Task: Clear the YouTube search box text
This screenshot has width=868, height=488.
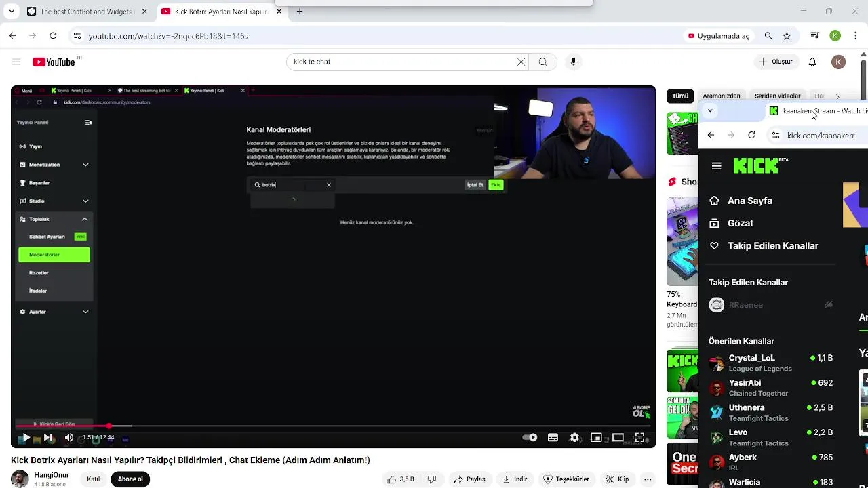Action: 521,62
